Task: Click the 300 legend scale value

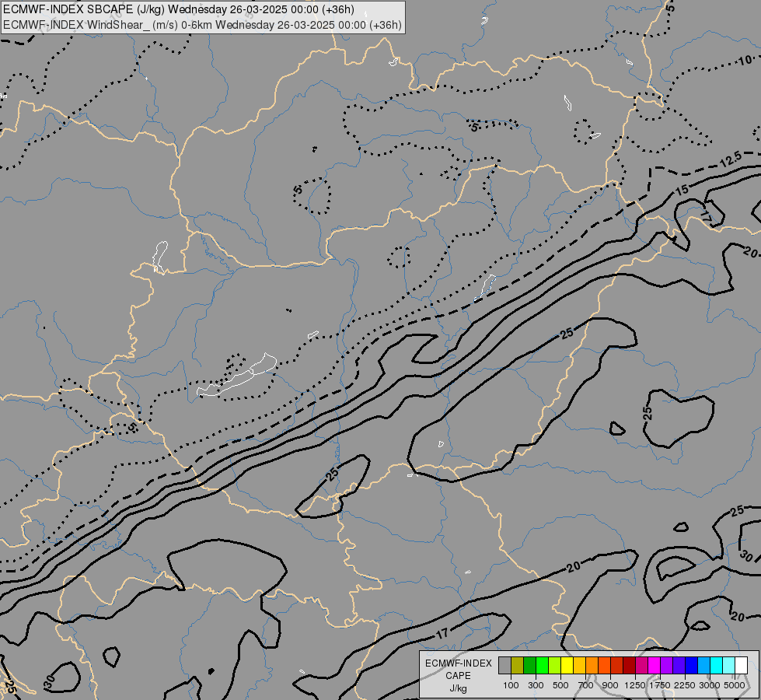Action: (536, 685)
